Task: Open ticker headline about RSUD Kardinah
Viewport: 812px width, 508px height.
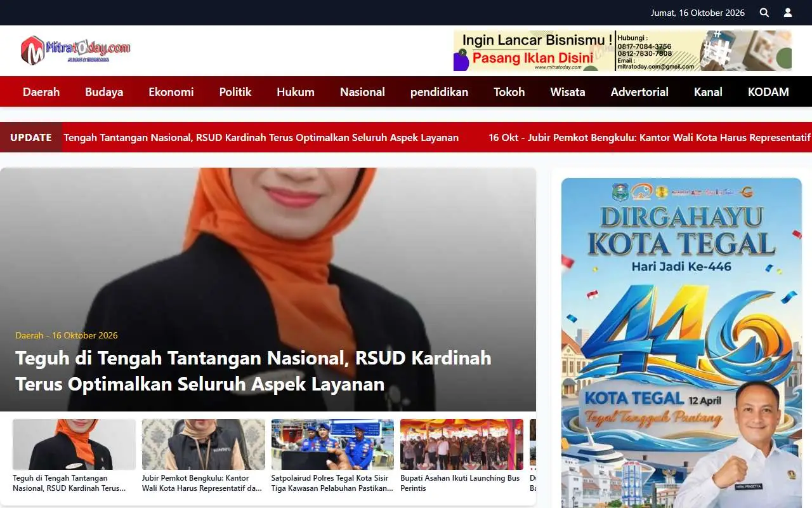Action: coord(261,138)
